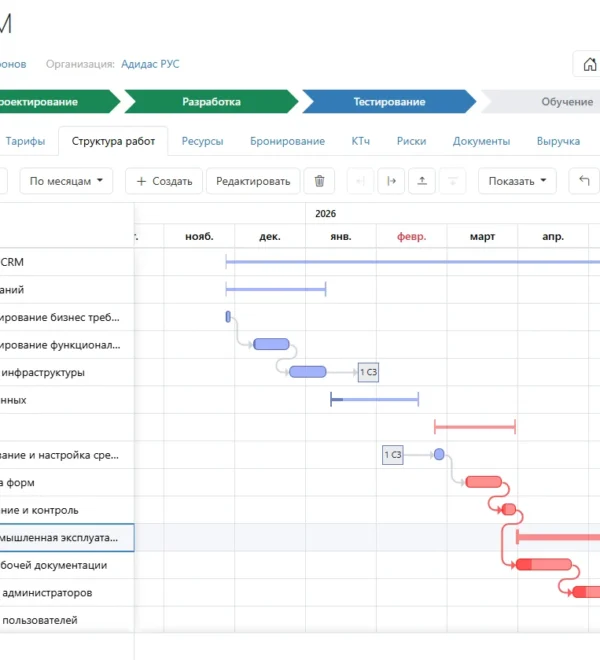600x660 pixels.
Task: Open the Ресурсы tab
Action: pyautogui.click(x=203, y=141)
